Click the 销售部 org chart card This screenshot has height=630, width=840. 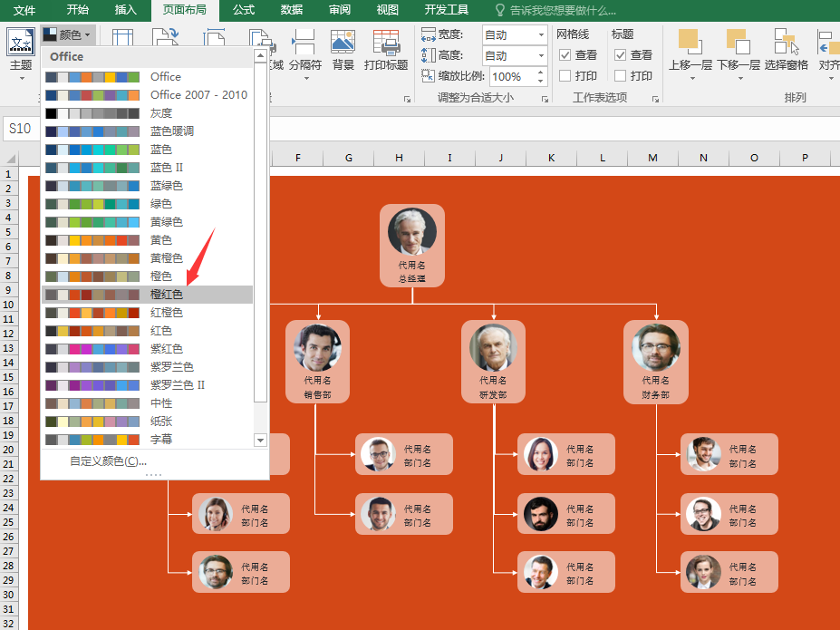pyautogui.click(x=318, y=362)
